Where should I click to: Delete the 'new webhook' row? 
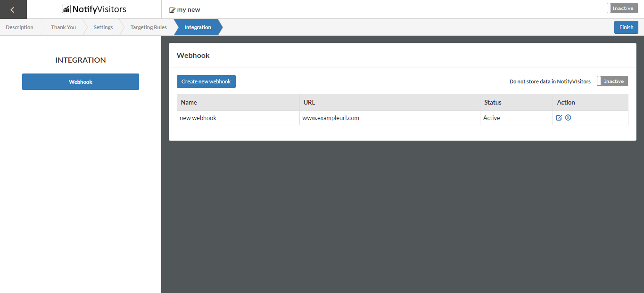point(568,118)
